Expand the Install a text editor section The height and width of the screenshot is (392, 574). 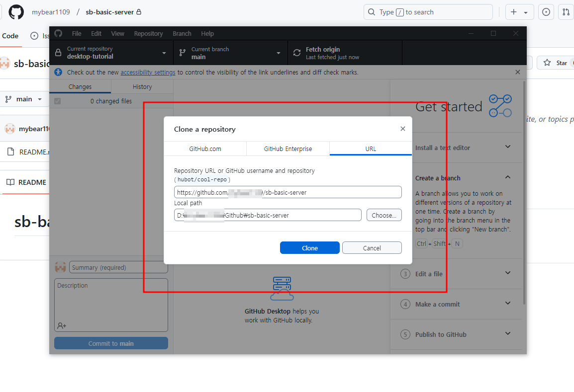pyautogui.click(x=508, y=147)
